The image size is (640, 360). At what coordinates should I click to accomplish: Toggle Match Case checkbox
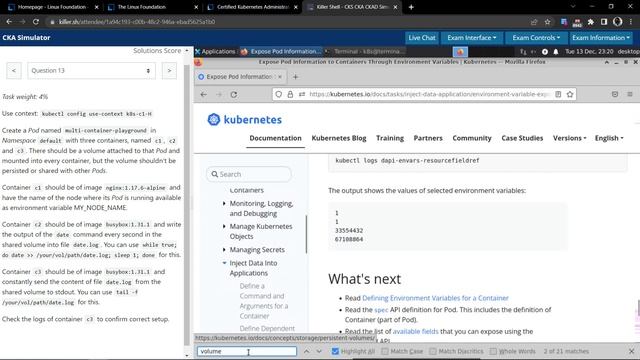click(x=384, y=351)
